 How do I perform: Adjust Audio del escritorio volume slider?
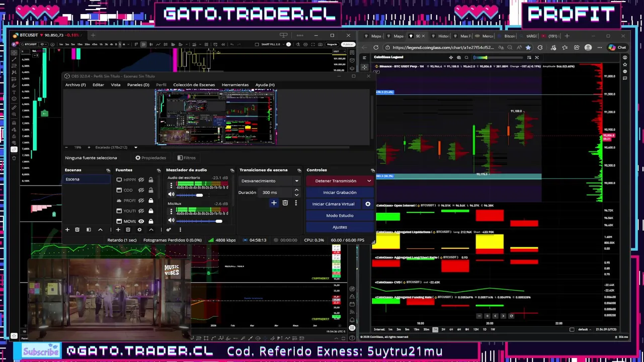pos(199,195)
